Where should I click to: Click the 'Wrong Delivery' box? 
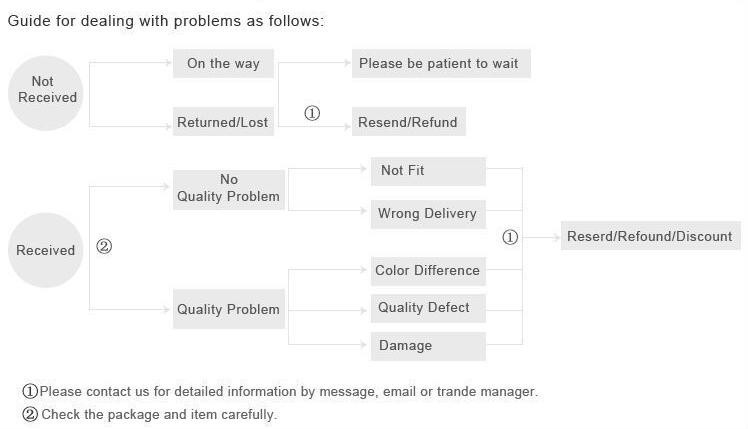coord(427,214)
